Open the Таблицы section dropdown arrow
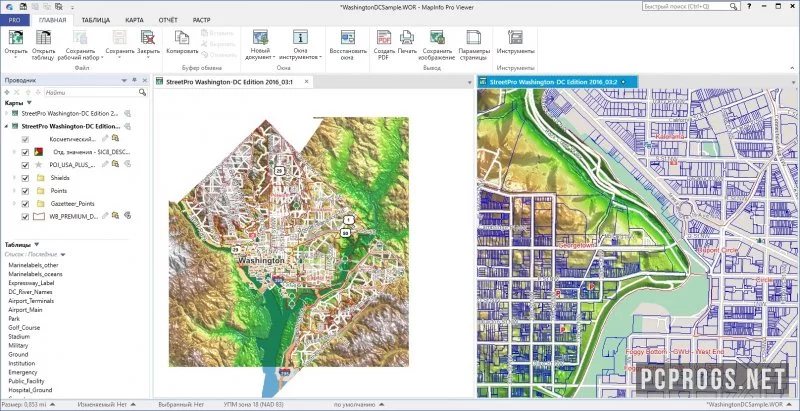 pos(37,244)
